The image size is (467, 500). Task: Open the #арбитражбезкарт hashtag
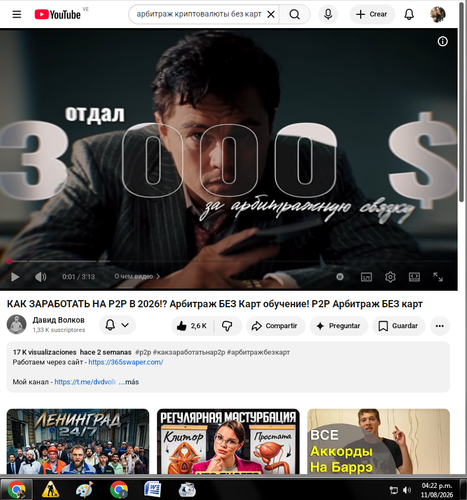[258, 352]
